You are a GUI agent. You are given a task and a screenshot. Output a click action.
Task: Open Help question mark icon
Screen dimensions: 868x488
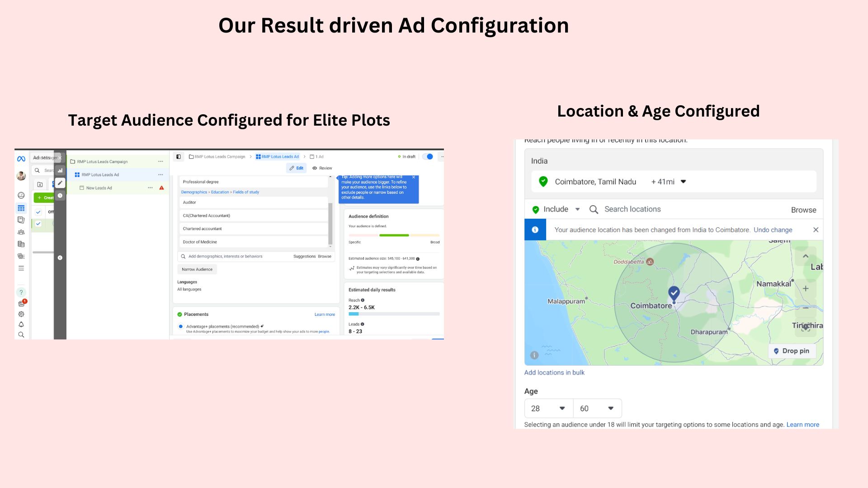(21, 292)
